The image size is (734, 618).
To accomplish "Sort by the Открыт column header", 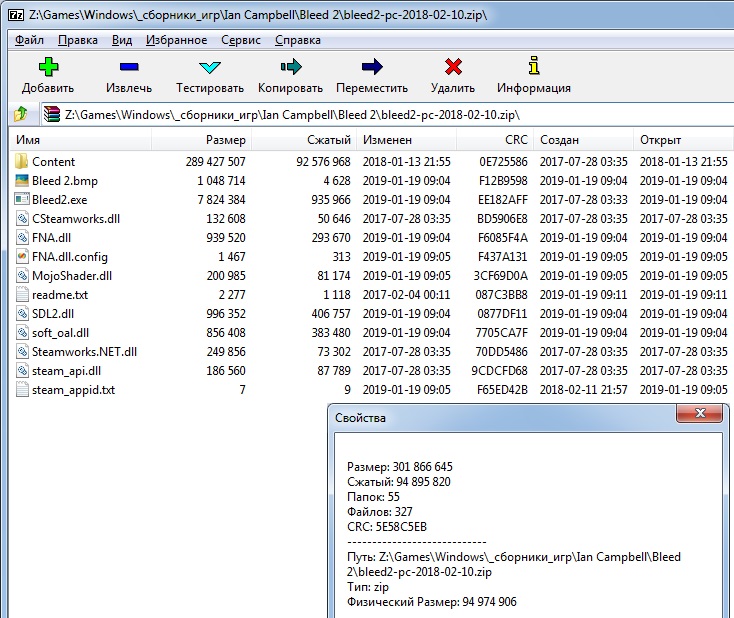I will pyautogui.click(x=684, y=140).
